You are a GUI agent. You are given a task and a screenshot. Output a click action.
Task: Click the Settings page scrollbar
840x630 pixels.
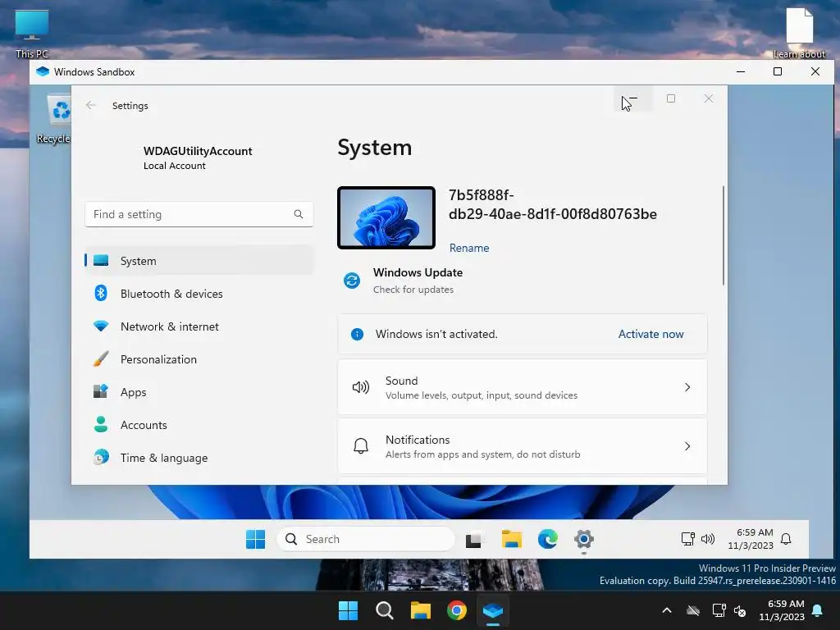[724, 235]
